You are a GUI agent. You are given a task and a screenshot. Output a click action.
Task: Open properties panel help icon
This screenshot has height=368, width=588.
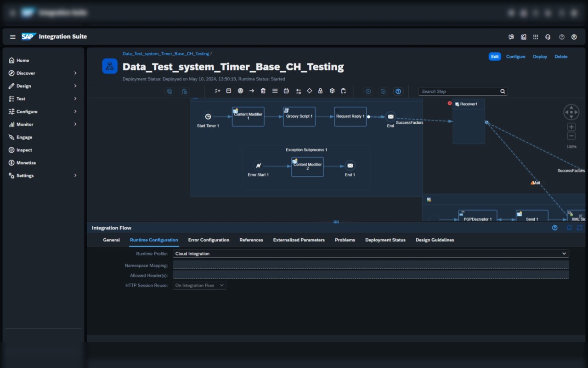(x=554, y=228)
